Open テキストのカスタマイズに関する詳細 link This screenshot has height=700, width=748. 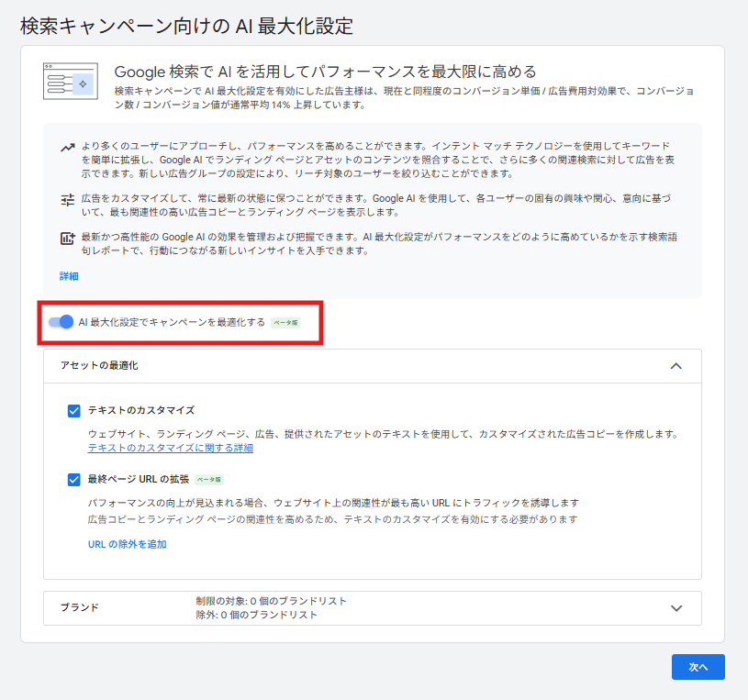(171, 449)
